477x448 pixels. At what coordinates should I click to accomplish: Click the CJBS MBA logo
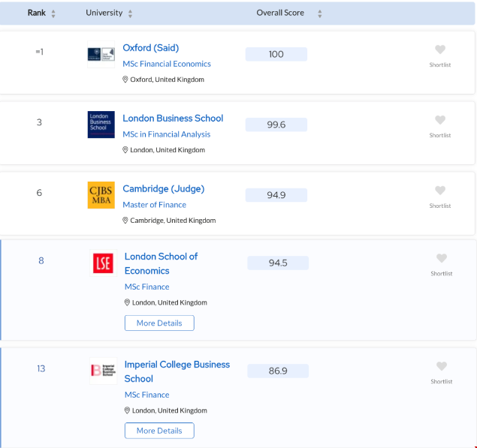tap(101, 195)
